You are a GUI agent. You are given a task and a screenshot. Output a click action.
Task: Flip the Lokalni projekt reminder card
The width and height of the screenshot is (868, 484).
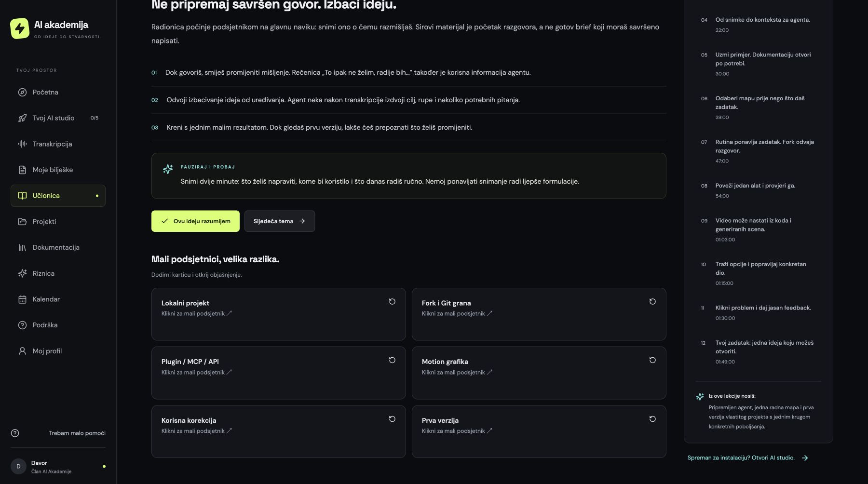click(278, 314)
